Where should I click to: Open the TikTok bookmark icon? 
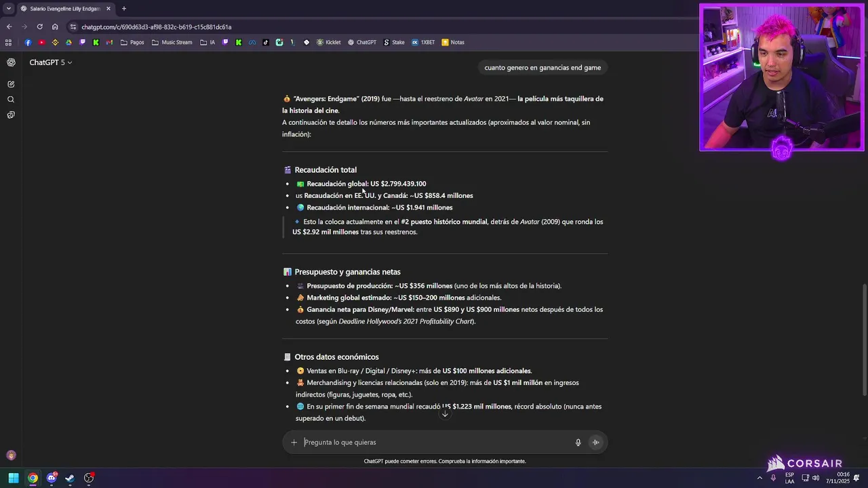click(x=266, y=42)
